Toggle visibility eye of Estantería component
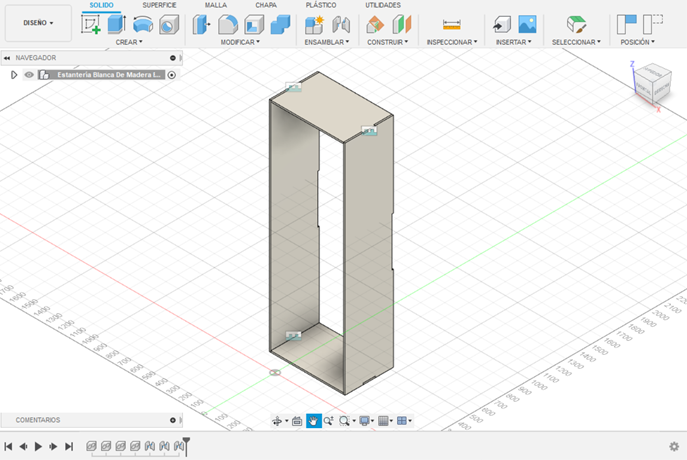Viewport: 687px width, 460px height. tap(29, 75)
